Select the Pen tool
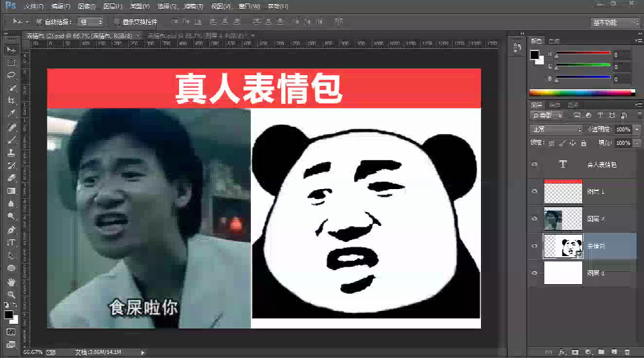This screenshot has width=644, height=358. pos(11,230)
